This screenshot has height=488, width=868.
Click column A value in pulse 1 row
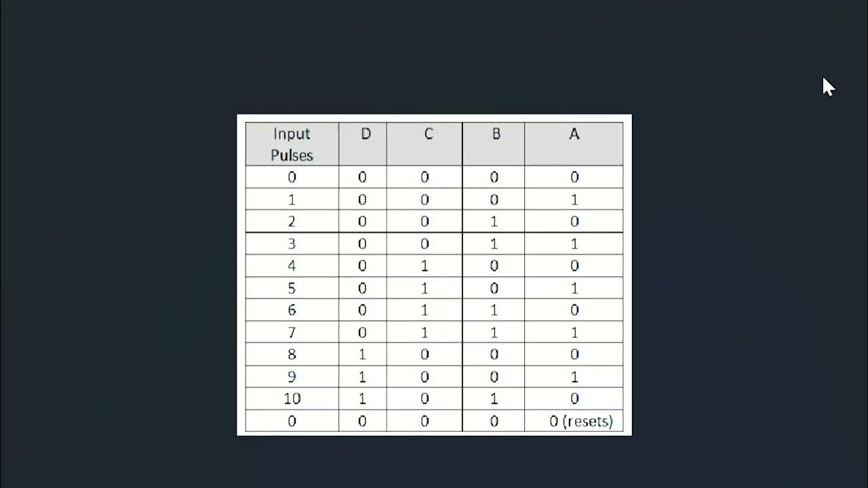pos(574,200)
